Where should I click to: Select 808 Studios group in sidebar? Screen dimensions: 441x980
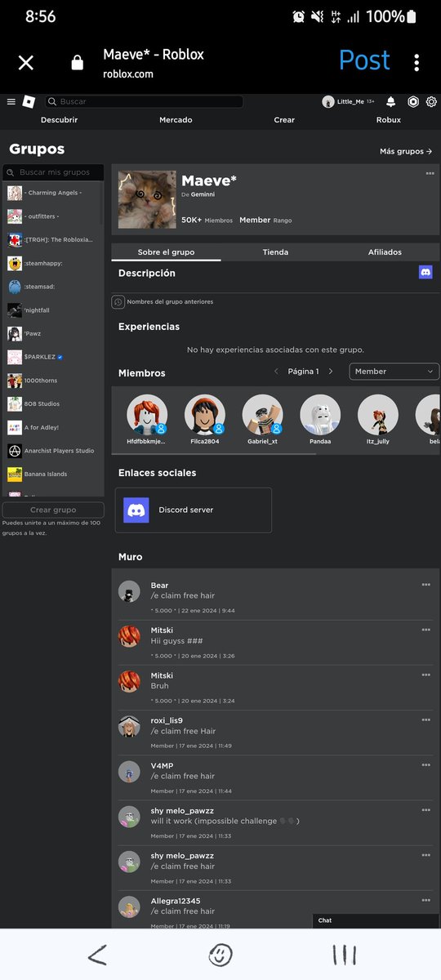(x=53, y=404)
